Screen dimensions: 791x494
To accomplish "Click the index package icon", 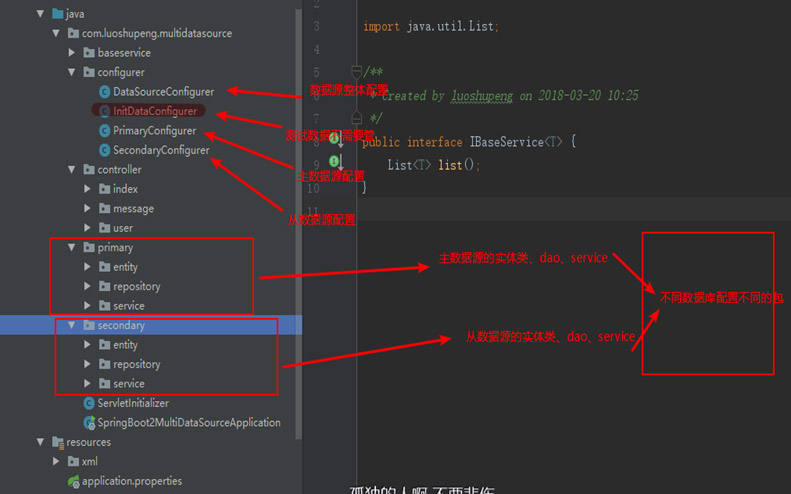I will coord(104,189).
